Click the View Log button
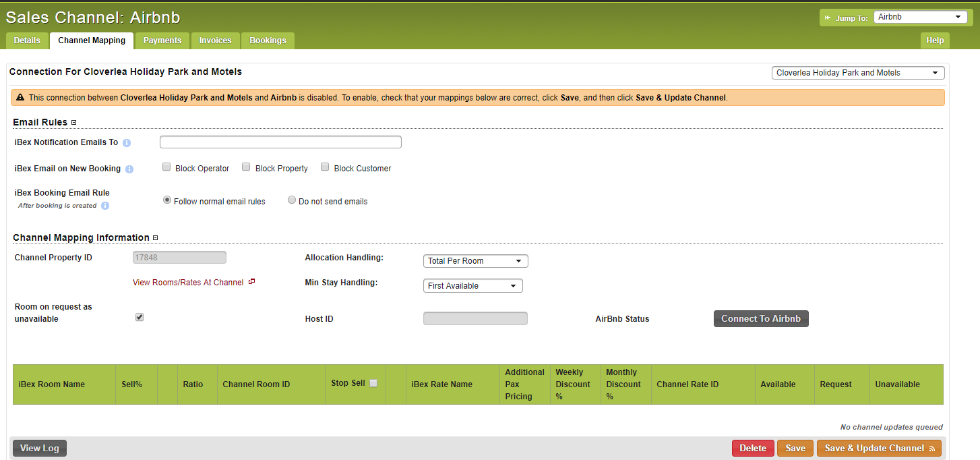 click(40, 449)
